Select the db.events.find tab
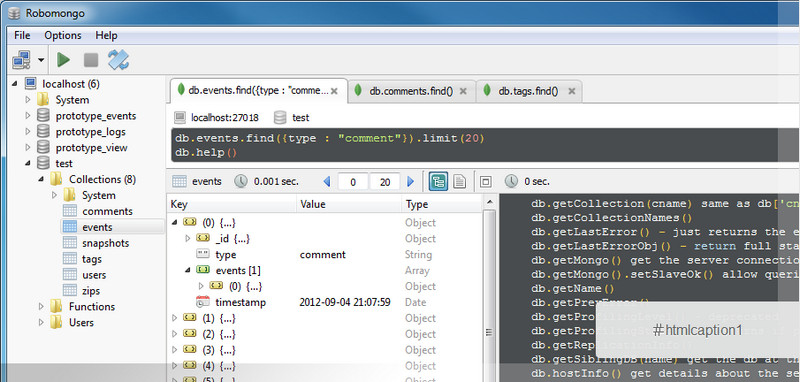 (x=258, y=91)
